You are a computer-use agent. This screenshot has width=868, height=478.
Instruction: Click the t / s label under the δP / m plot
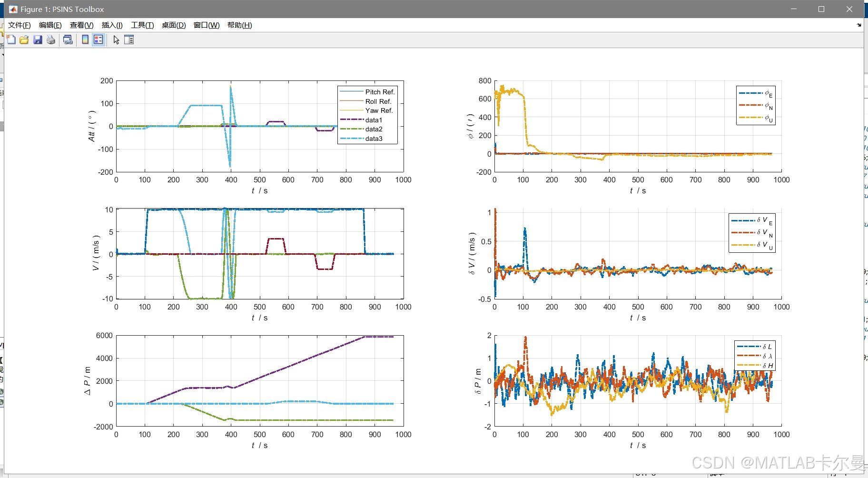(x=638, y=446)
